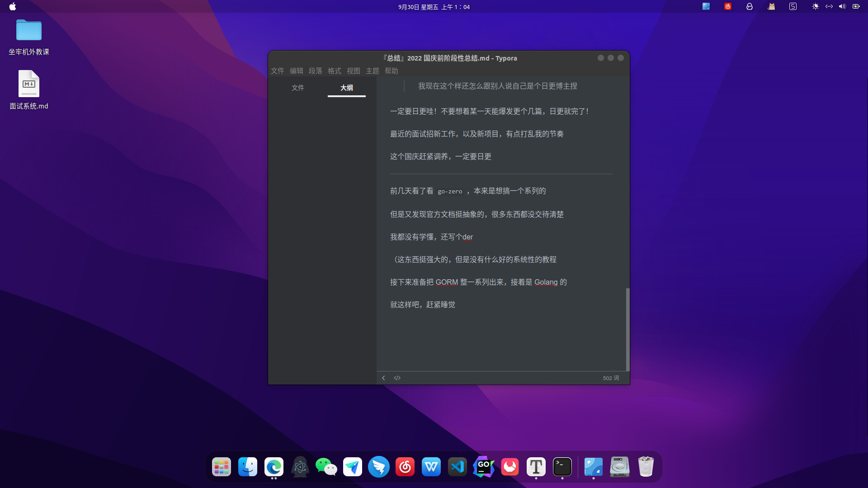
Task: Click the Typora window title bar text
Action: (x=449, y=58)
